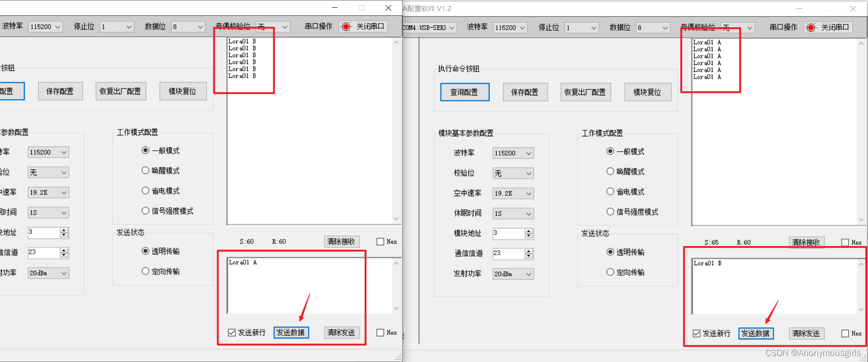Click red serial status icon in left window

point(346,27)
